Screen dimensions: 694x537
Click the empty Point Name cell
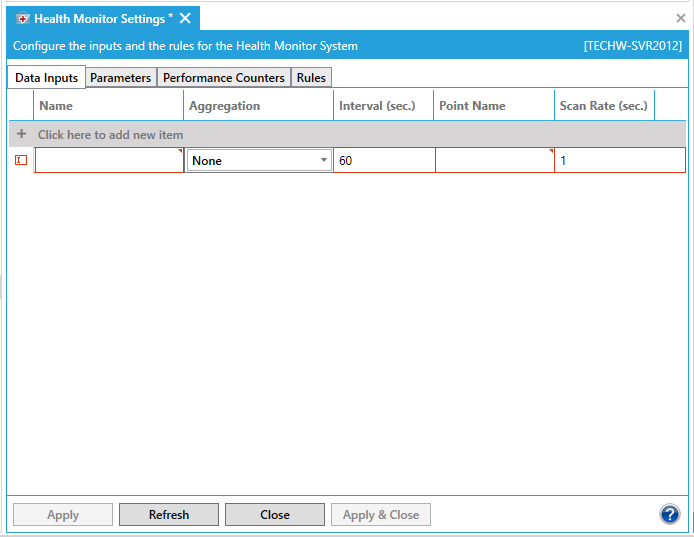tap(493, 160)
